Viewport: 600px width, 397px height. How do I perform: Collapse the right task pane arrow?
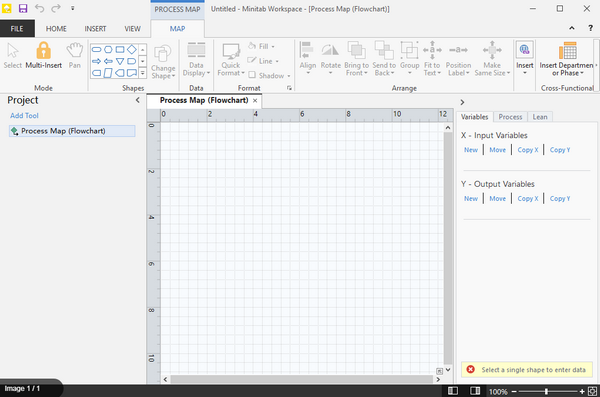point(462,102)
